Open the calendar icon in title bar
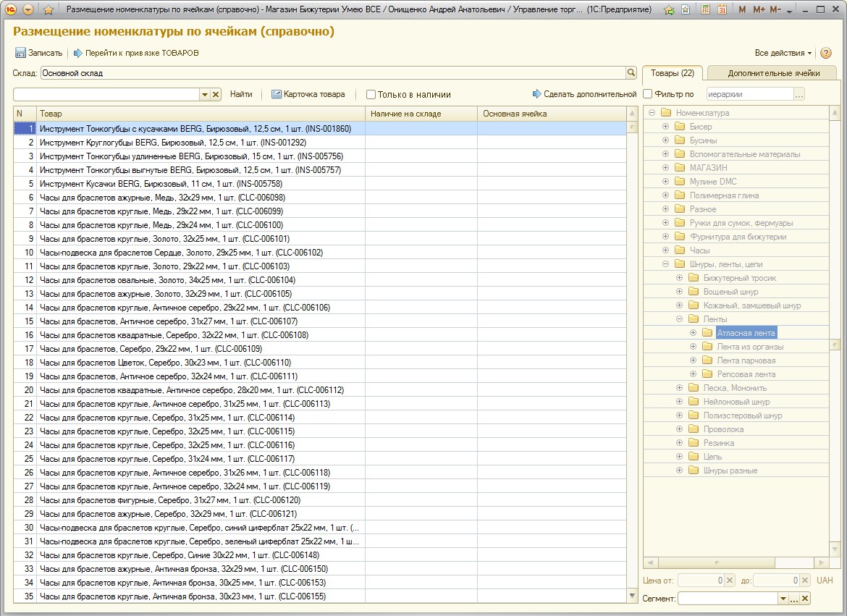The height and width of the screenshot is (616, 847). 722,10
